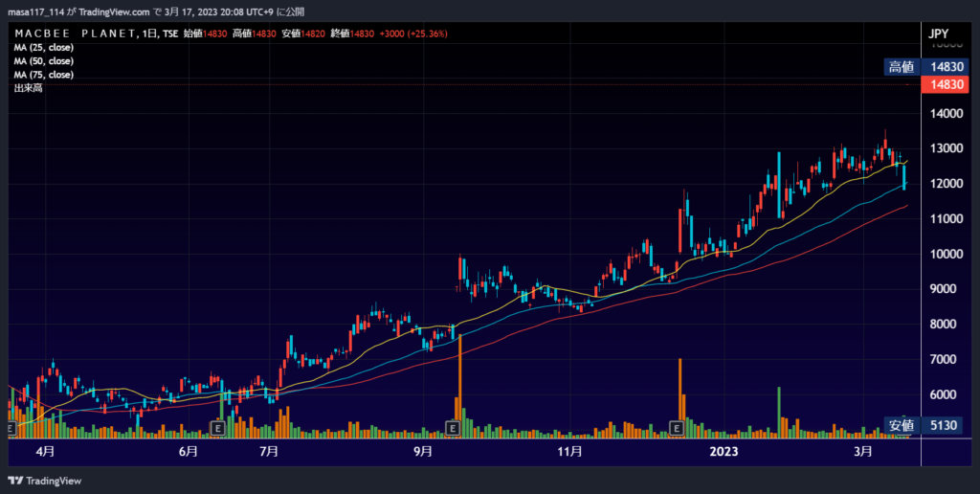Select the MA (50, close) indicator legend
Viewport: 980px width, 494px height.
point(44,61)
